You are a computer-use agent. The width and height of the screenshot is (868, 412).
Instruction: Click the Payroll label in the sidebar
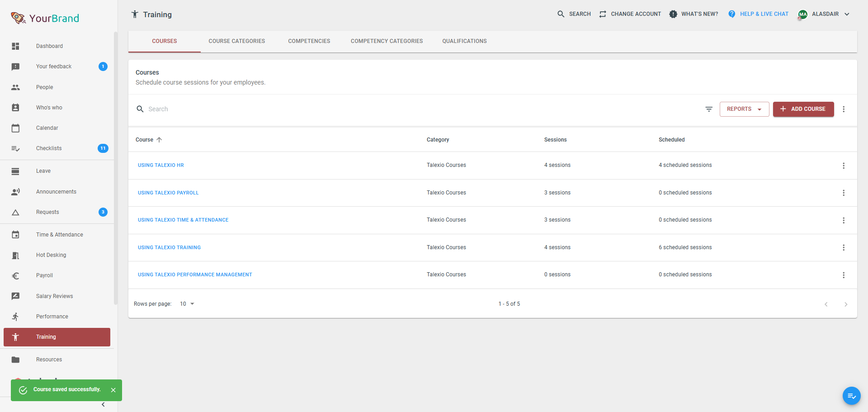(x=44, y=275)
